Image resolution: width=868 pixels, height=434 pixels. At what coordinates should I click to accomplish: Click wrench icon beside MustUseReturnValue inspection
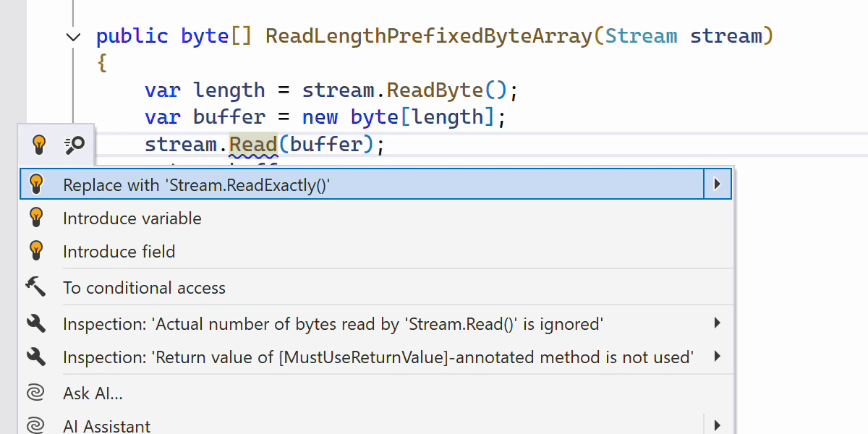click(36, 357)
